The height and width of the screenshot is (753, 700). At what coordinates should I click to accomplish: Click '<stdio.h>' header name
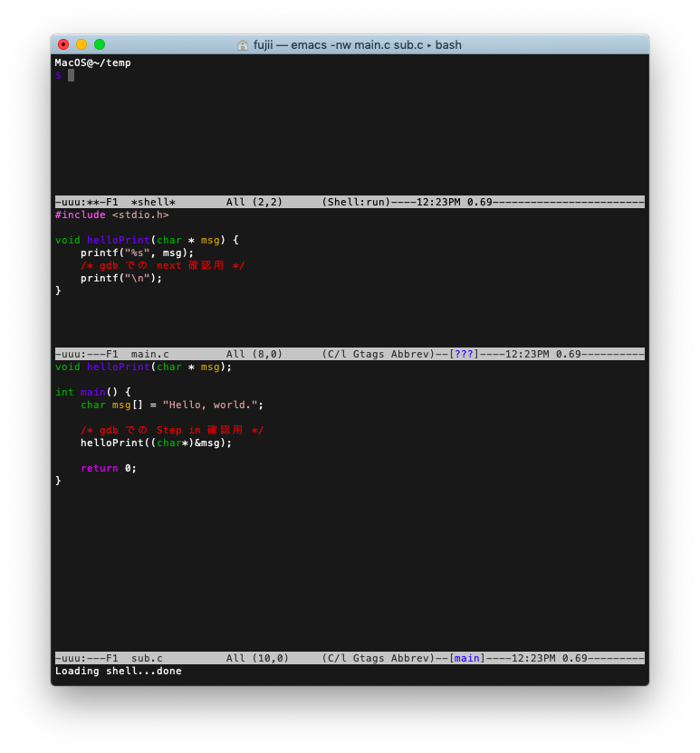(x=140, y=215)
